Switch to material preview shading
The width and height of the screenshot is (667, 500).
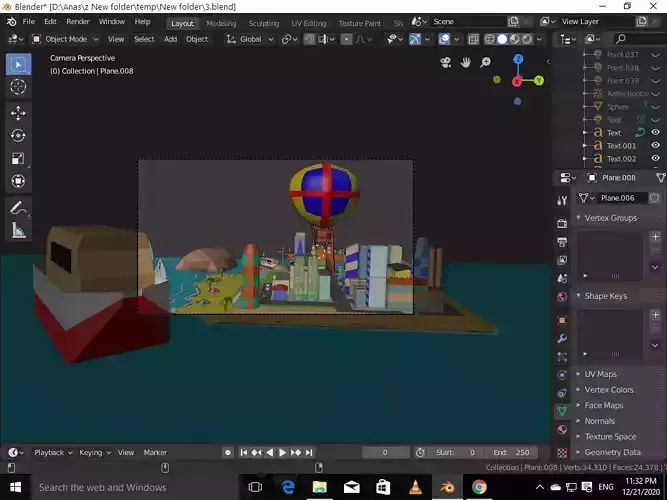(x=515, y=39)
